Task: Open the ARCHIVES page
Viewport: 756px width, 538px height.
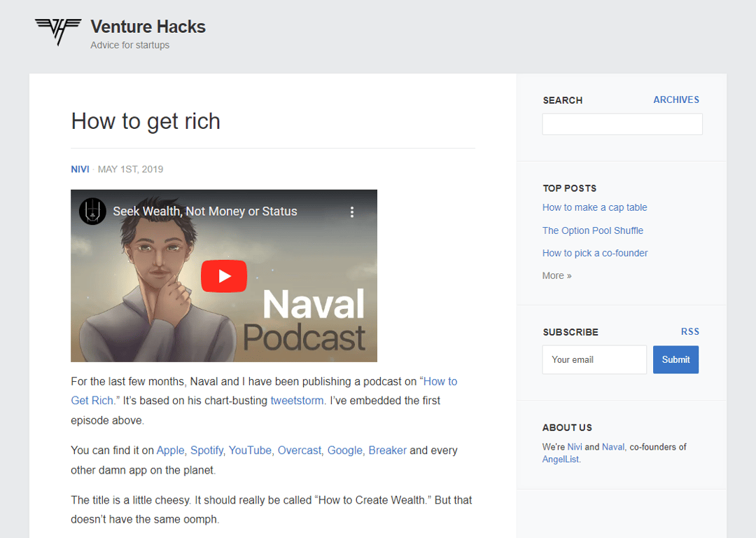Action: (x=676, y=99)
